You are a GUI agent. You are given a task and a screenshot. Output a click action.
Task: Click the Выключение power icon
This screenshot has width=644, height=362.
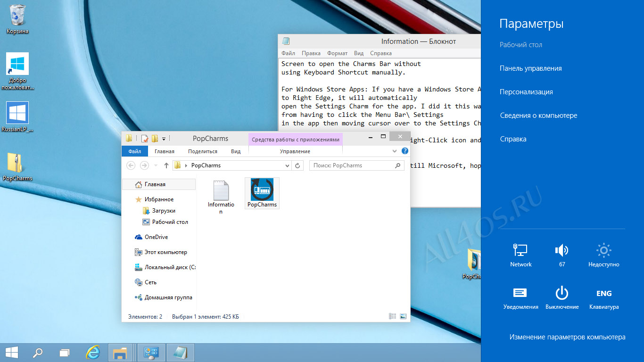tap(562, 298)
